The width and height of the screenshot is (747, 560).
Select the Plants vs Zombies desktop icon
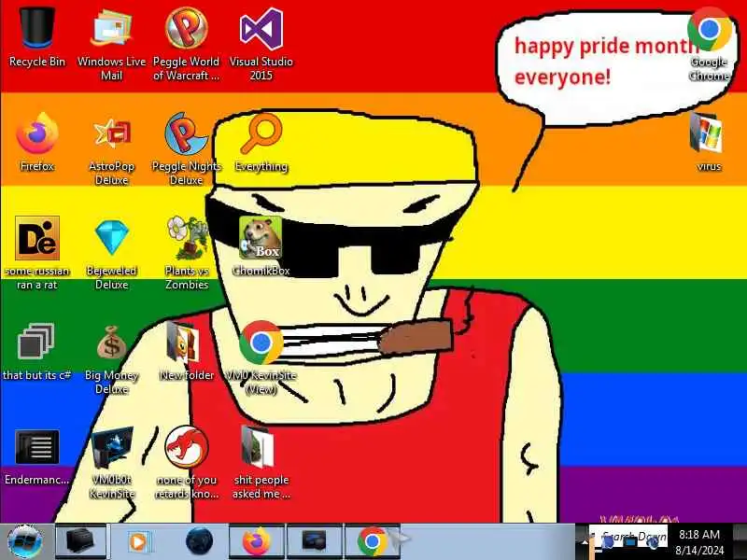186,252
